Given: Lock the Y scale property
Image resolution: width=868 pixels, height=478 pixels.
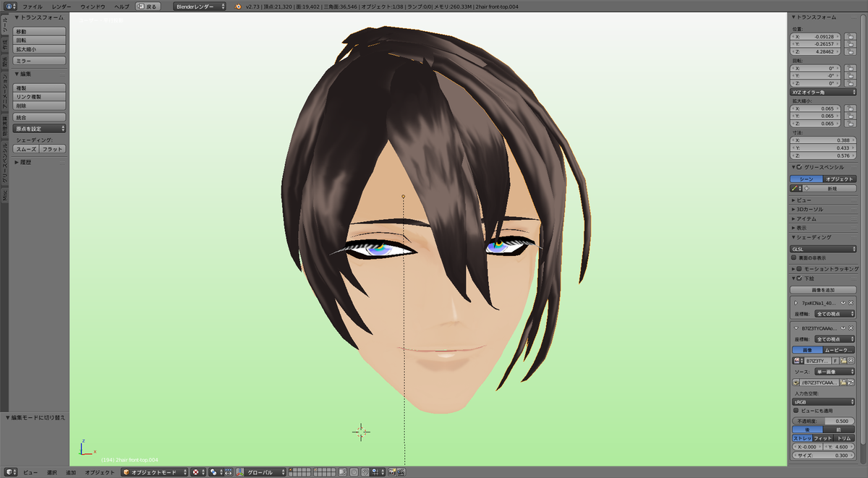Looking at the screenshot, I should [851, 116].
